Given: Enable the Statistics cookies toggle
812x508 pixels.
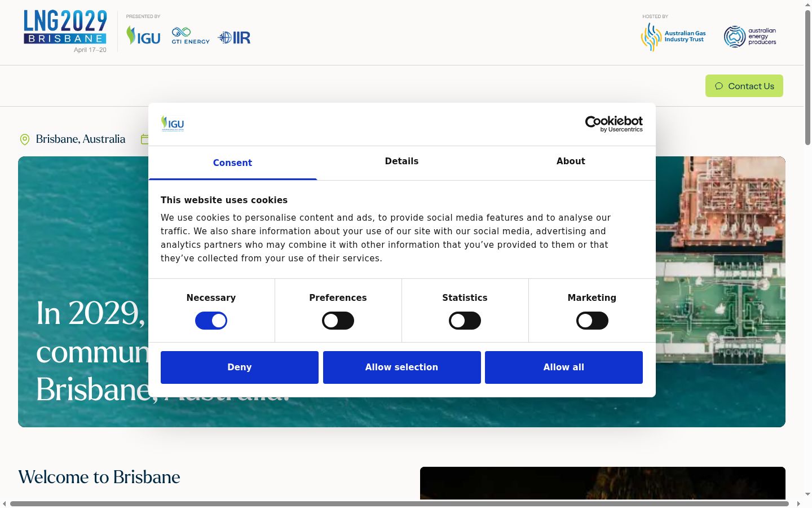Looking at the screenshot, I should click(465, 321).
